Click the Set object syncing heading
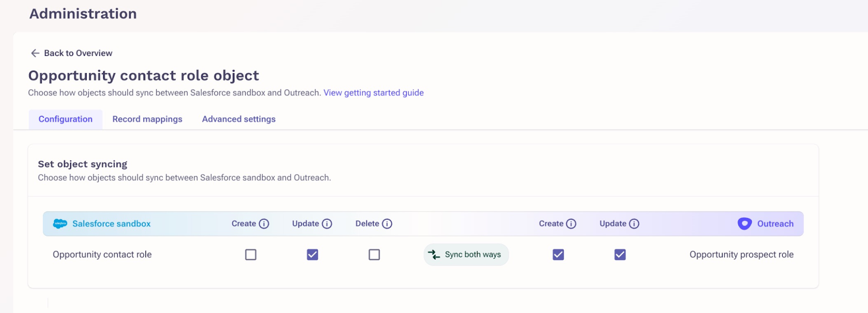The height and width of the screenshot is (313, 868). [82, 164]
